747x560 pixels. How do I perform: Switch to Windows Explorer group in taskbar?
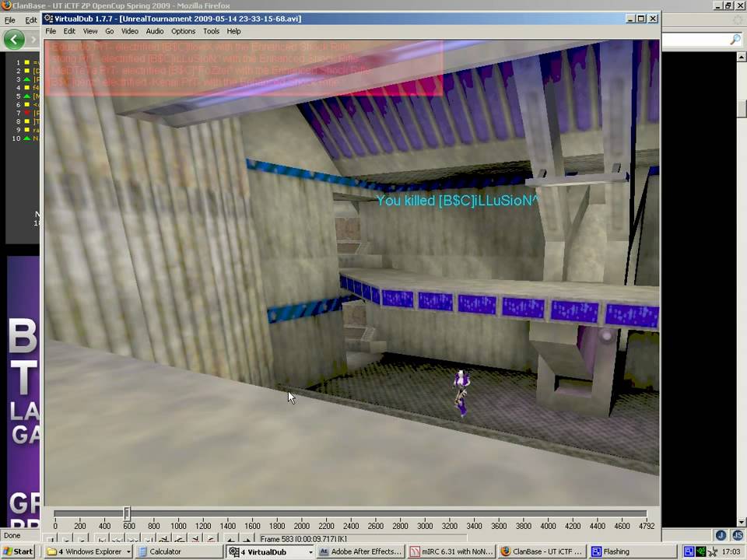click(88, 551)
